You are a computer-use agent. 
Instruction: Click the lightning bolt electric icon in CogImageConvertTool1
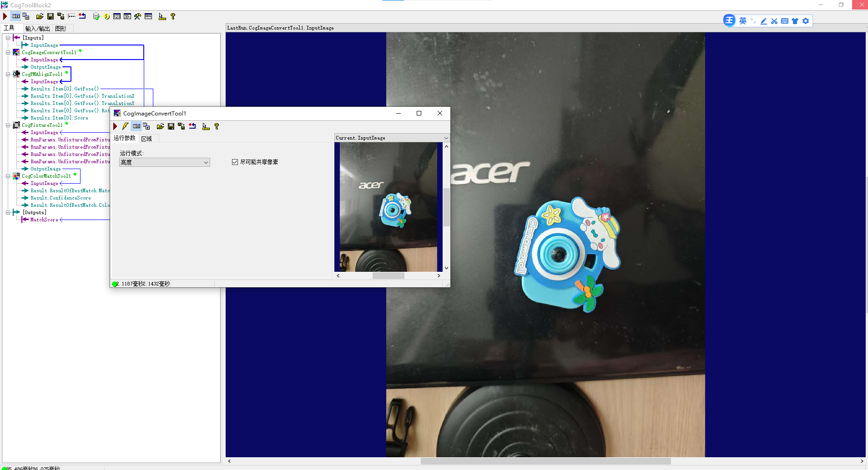click(125, 126)
